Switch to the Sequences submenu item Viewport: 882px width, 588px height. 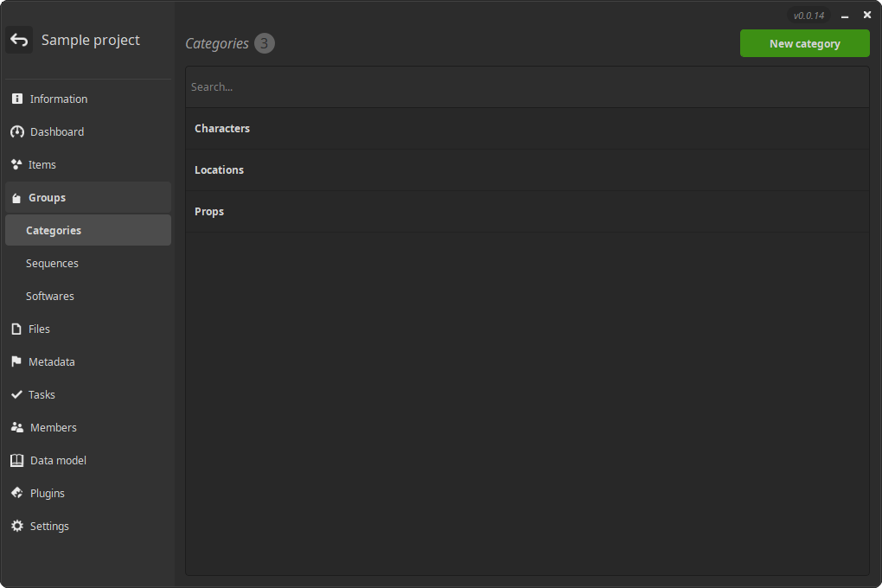pyautogui.click(x=52, y=264)
